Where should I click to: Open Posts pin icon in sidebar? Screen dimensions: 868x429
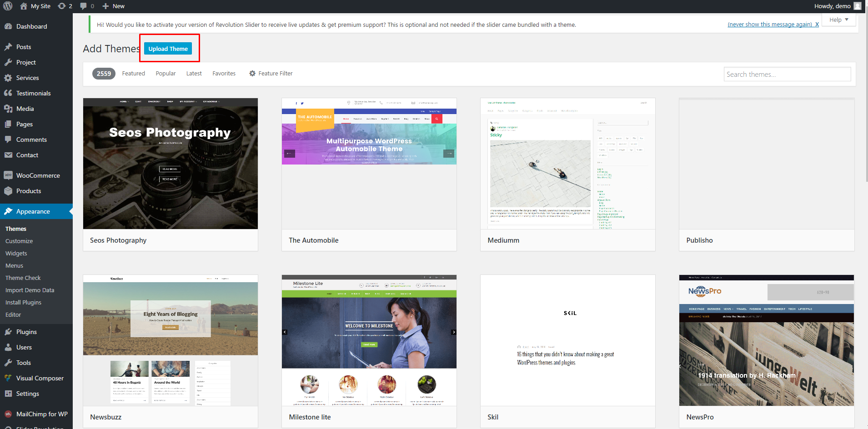coord(8,47)
